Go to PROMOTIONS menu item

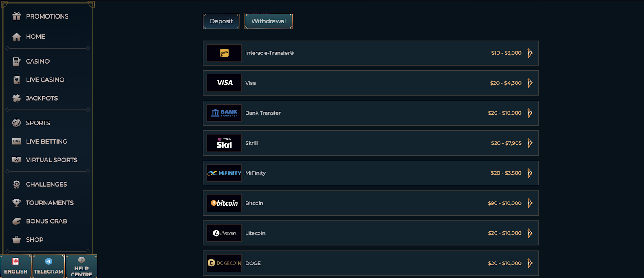tap(47, 16)
